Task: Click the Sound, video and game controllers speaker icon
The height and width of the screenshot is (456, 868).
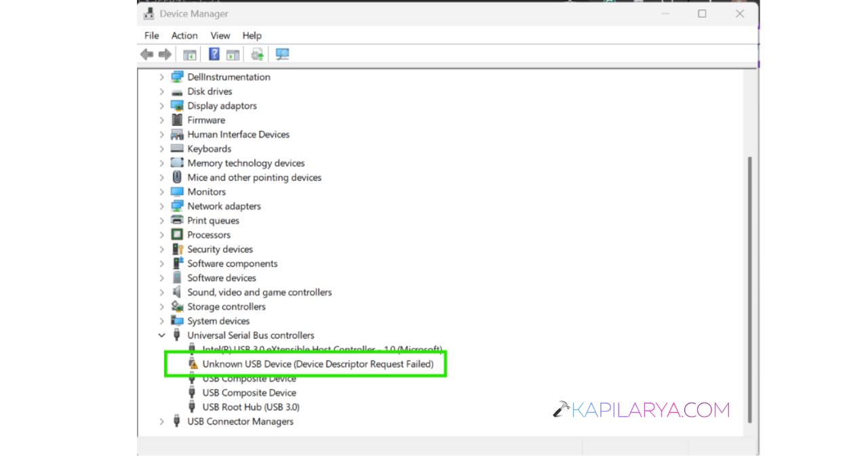Action: click(x=177, y=292)
